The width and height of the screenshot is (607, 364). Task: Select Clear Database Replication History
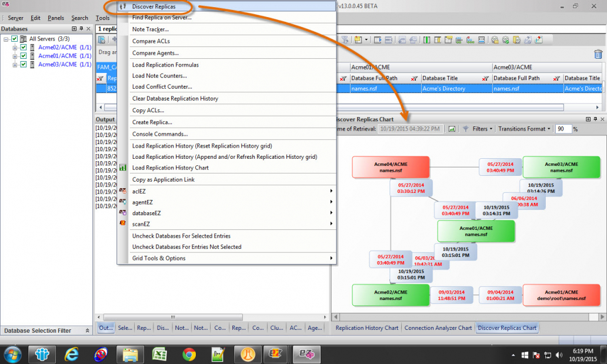226,98
